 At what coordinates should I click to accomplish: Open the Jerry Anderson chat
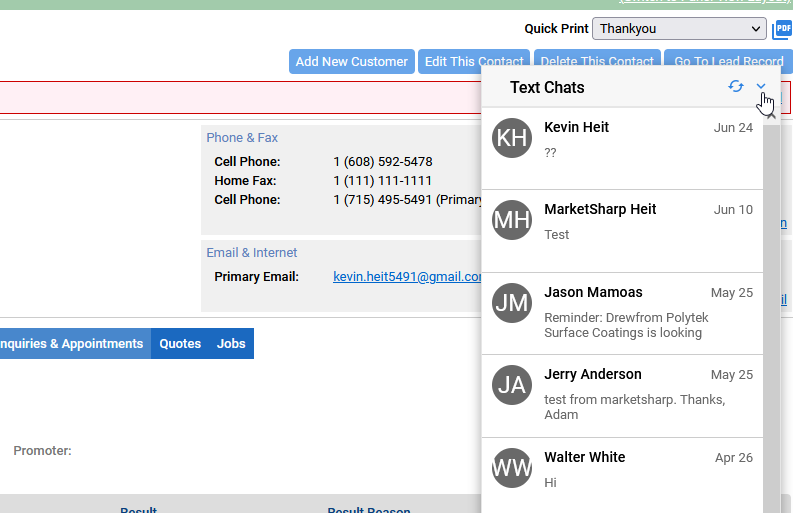coord(623,396)
